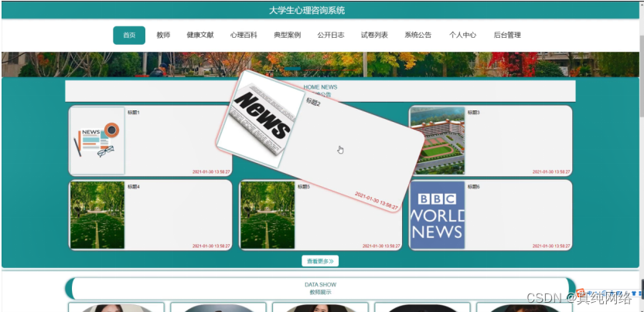
Task: Click the timestamp on the 标题3 card
Action: (551, 172)
